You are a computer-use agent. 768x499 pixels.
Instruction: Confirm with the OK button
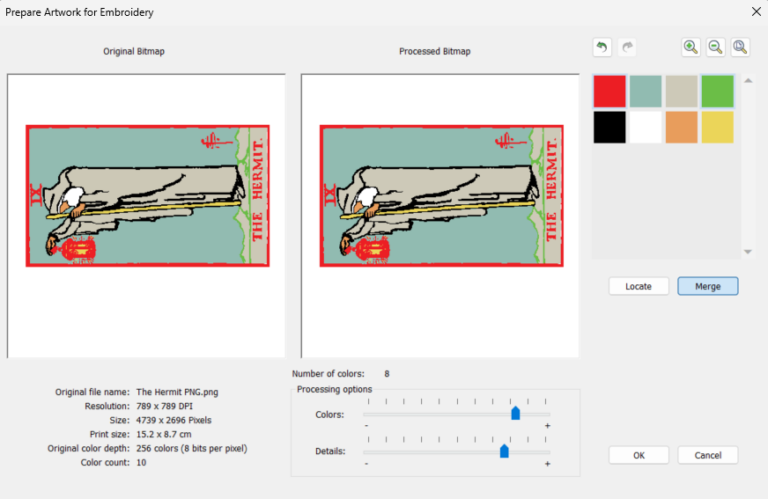click(x=639, y=455)
